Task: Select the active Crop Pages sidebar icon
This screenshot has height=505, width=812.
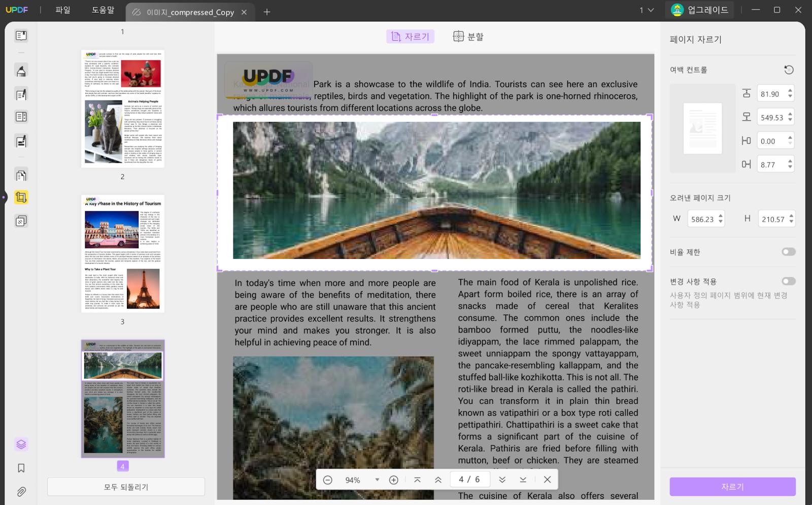Action: 21,197
